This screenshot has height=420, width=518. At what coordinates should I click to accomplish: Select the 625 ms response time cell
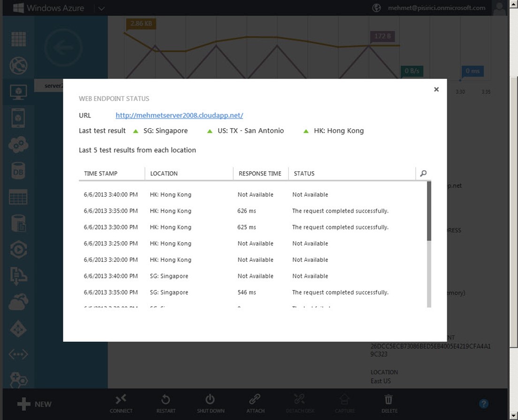pos(246,227)
